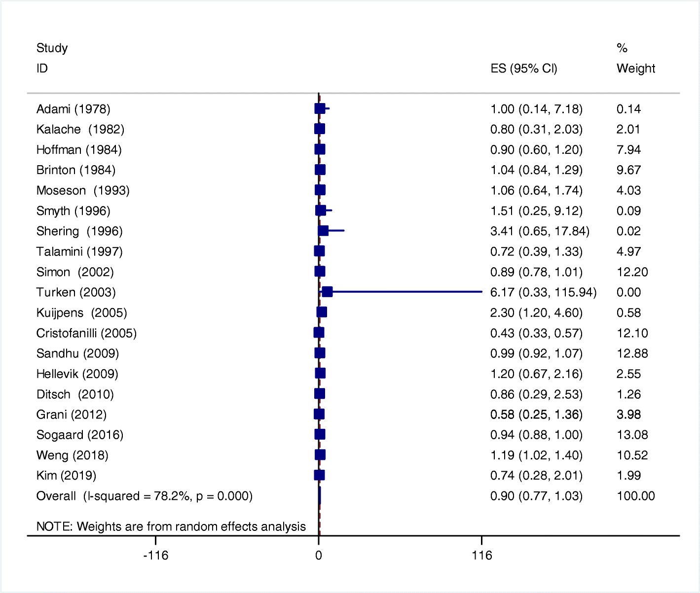Click the Sogaard (2016) study label
The image size is (700, 593).
pos(80,435)
